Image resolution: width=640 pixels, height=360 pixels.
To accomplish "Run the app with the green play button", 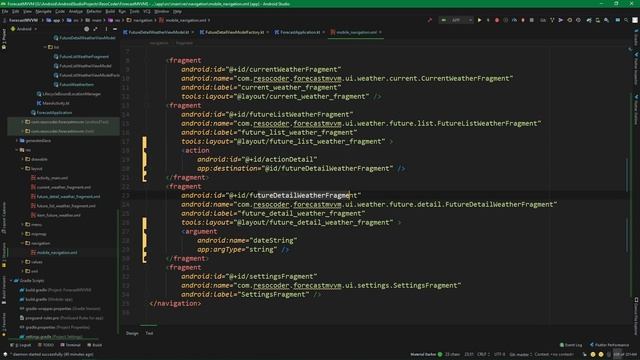I will [x=480, y=20].
